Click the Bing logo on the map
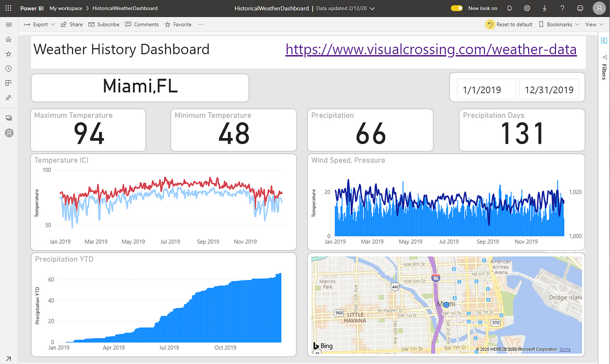This screenshot has width=610, height=364. pos(323,346)
